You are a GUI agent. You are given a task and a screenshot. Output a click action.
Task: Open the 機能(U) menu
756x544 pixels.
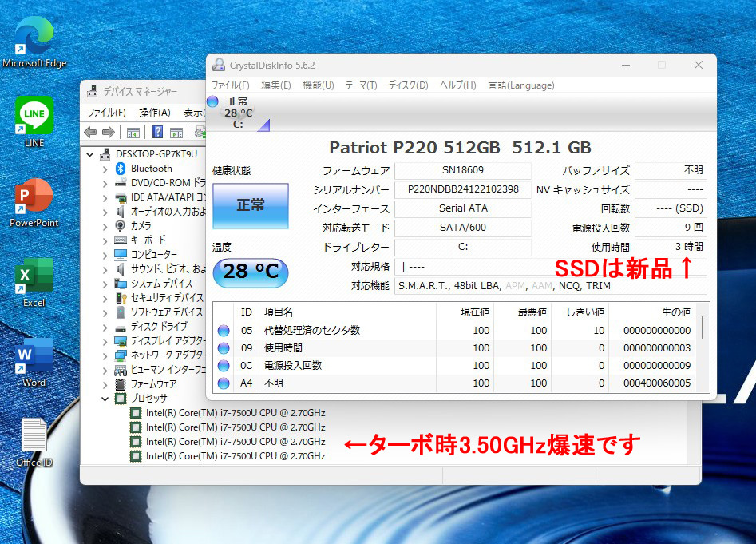pyautogui.click(x=319, y=85)
